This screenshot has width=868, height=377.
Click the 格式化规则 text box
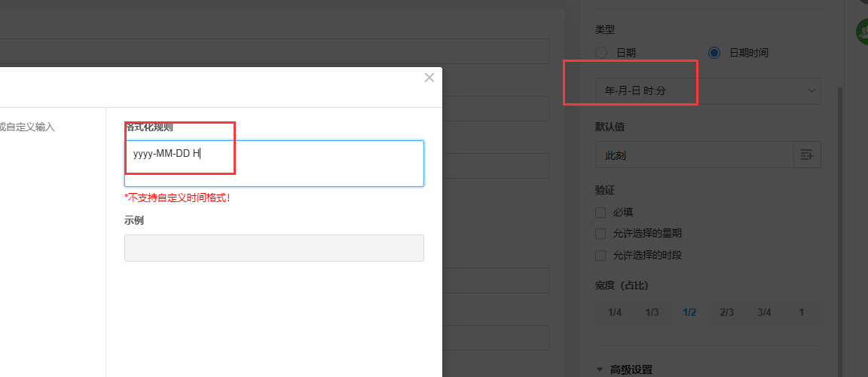pyautogui.click(x=274, y=164)
